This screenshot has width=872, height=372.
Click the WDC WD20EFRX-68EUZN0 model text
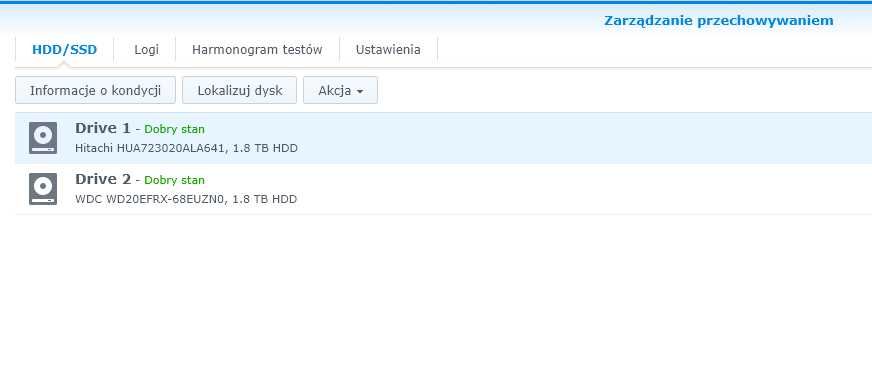pos(151,199)
